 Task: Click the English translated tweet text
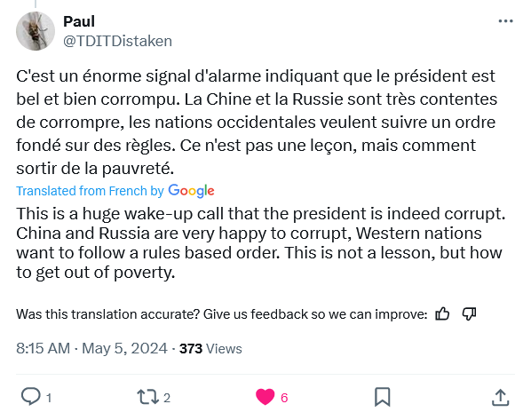261,243
